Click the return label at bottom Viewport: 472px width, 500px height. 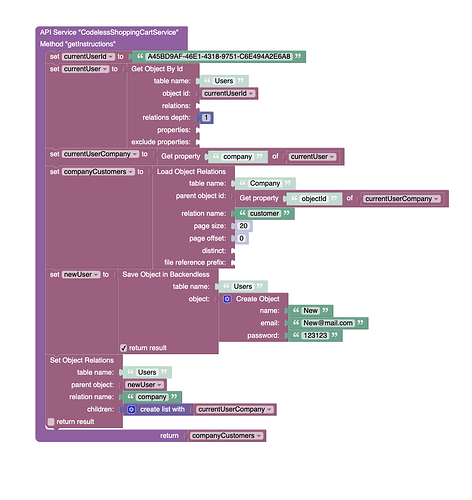pos(169,436)
